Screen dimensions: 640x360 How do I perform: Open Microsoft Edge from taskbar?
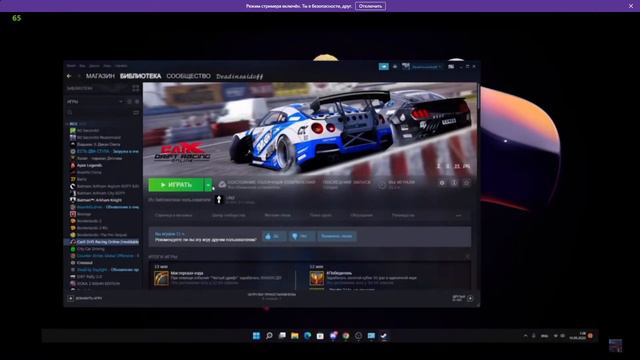[307, 336]
